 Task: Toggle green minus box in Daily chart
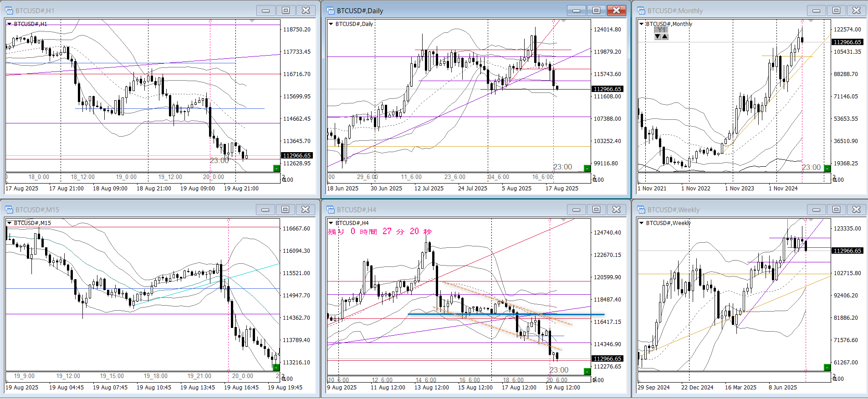click(587, 169)
